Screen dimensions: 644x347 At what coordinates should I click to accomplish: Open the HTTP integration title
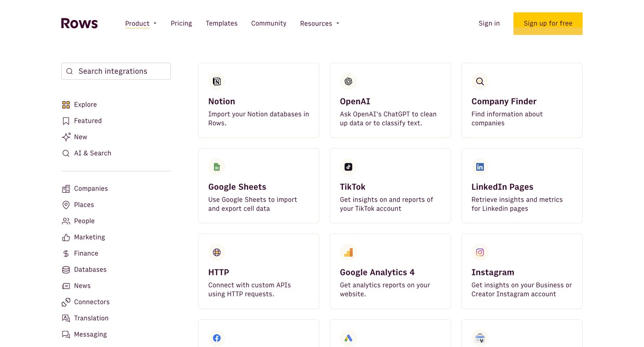(218, 272)
